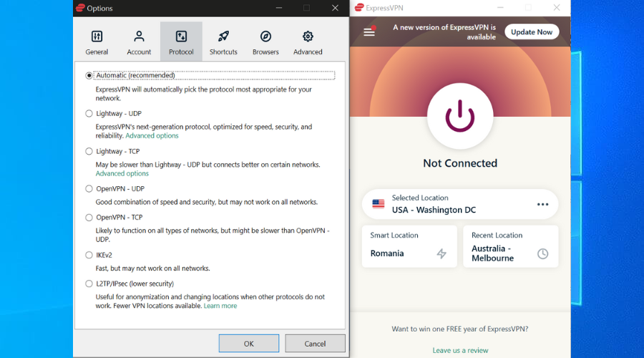Click the USA - Washington DC location text

(x=434, y=210)
